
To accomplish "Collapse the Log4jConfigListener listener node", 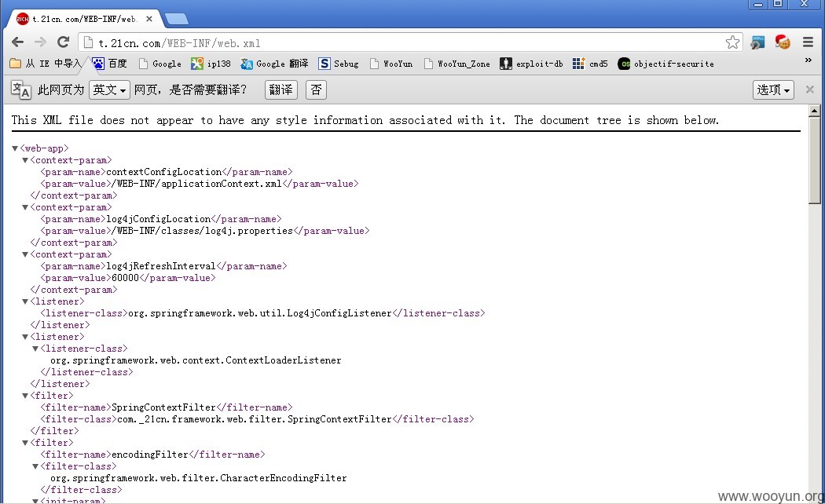I will [24, 301].
